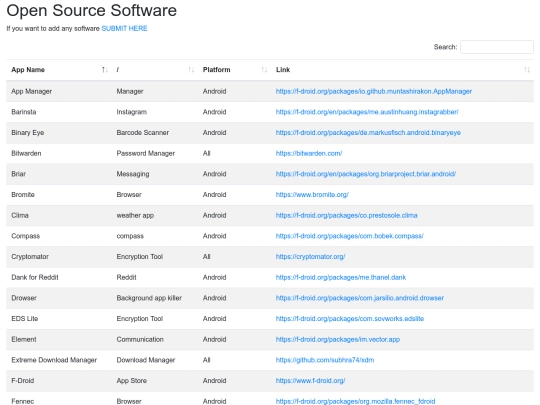The height and width of the screenshot is (405, 540).
Task: Click the Open Source Software heading
Action: pos(92,10)
